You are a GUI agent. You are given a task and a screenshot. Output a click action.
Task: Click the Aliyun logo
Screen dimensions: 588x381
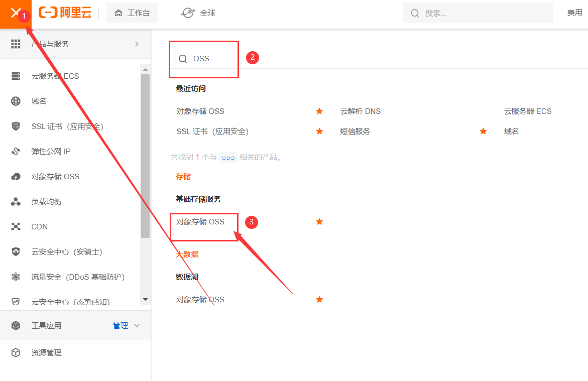pyautogui.click(x=65, y=13)
